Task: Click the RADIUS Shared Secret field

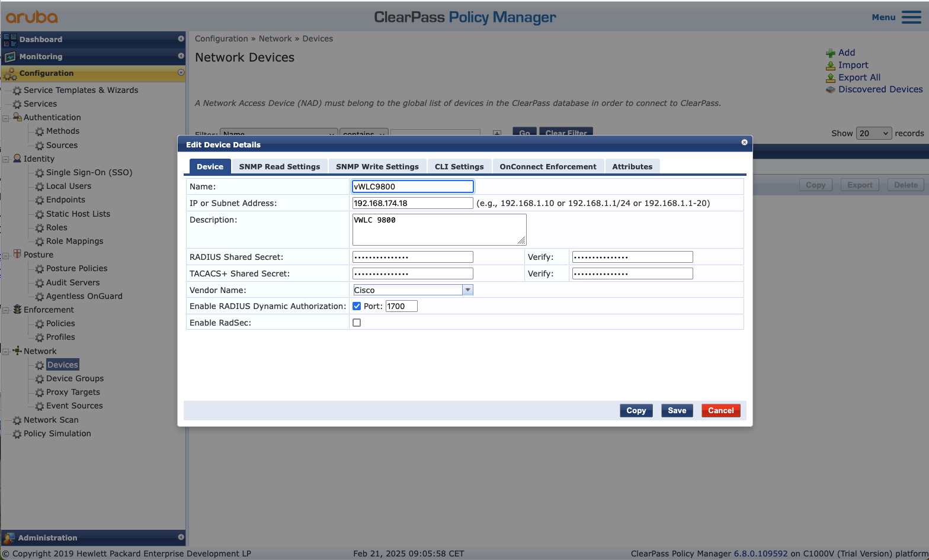Action: pos(413,257)
